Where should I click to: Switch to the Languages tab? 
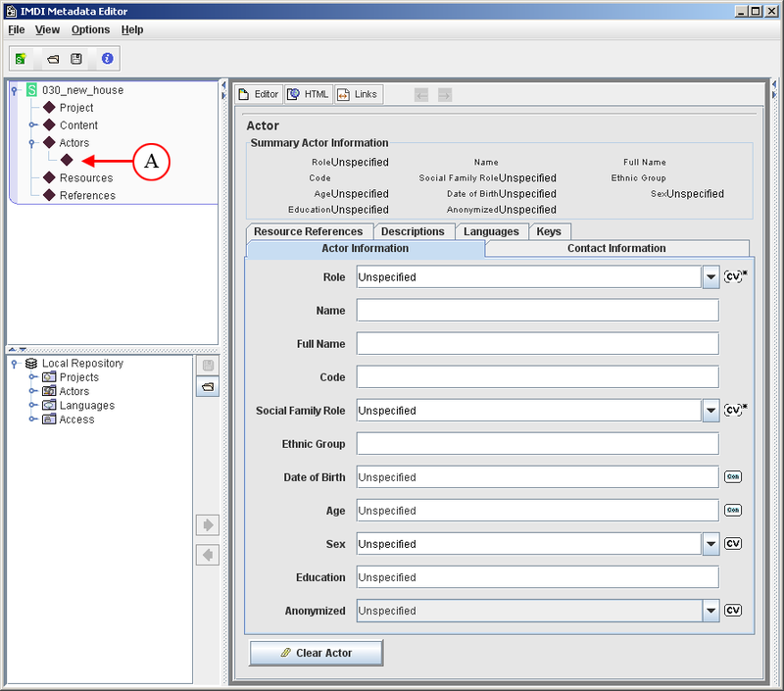point(492,231)
